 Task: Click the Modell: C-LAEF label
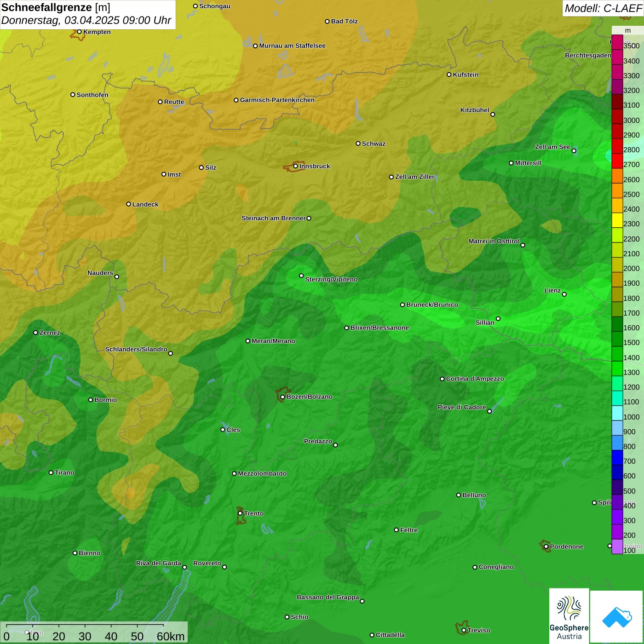[x=603, y=8]
